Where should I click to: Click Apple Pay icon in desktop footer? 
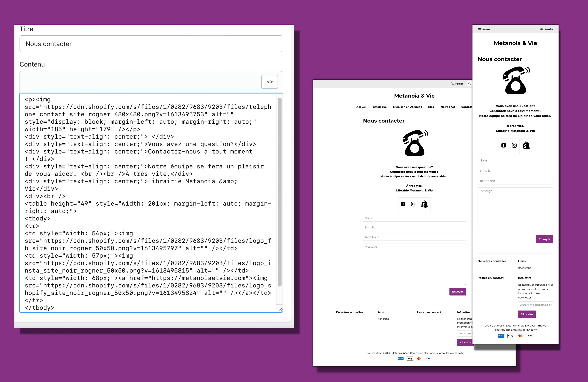tap(410, 359)
